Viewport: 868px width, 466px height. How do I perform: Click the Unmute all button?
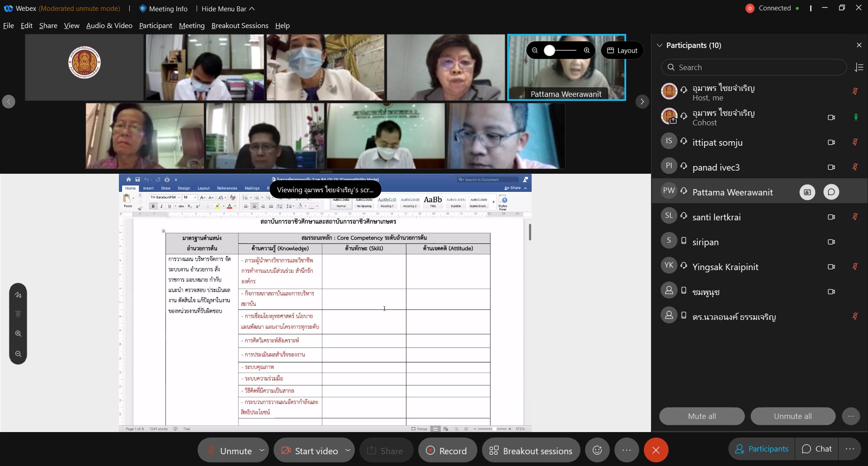click(793, 416)
